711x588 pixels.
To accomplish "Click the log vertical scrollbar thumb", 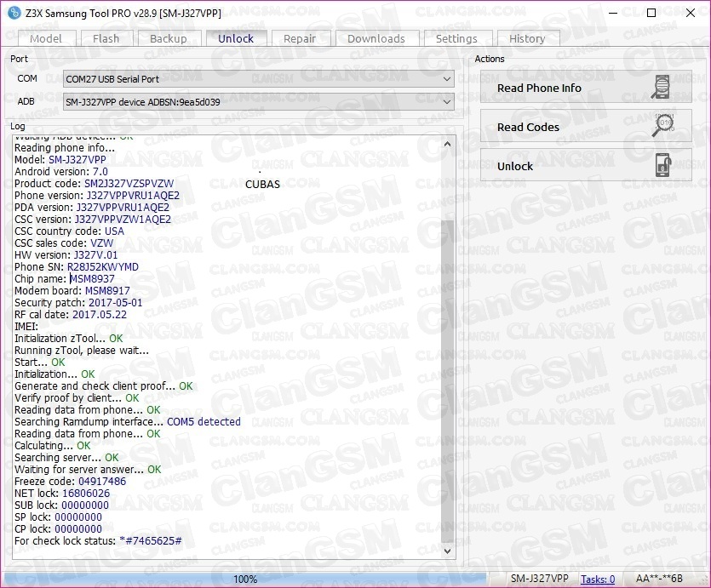I will (x=447, y=380).
